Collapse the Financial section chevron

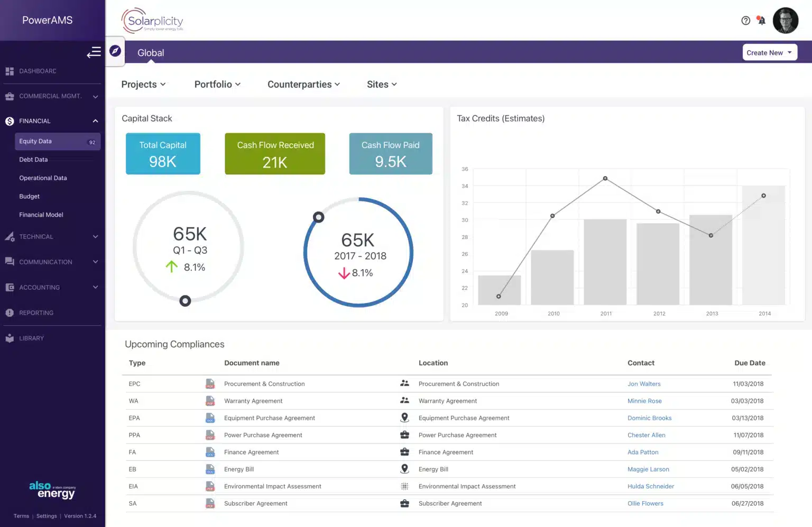tap(95, 121)
